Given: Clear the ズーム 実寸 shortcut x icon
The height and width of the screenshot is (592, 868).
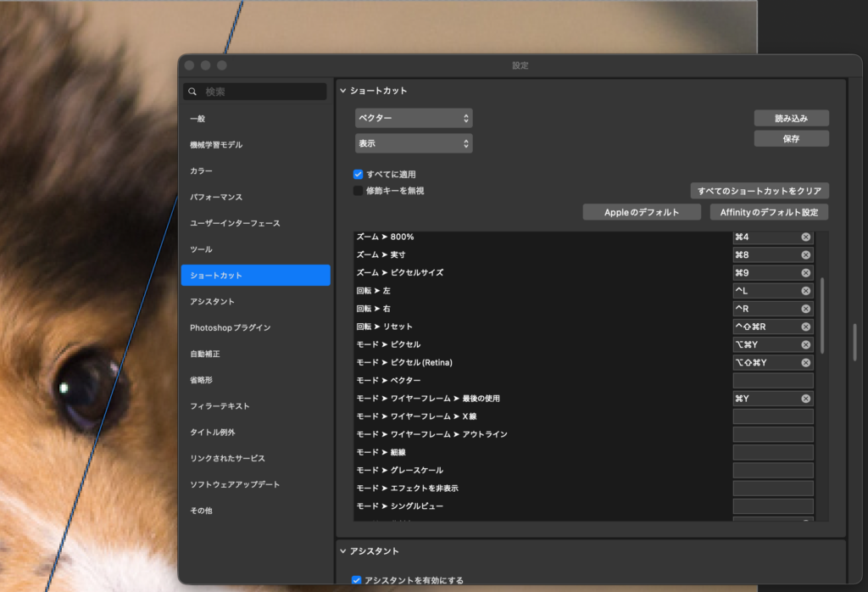Looking at the screenshot, I should [x=805, y=255].
